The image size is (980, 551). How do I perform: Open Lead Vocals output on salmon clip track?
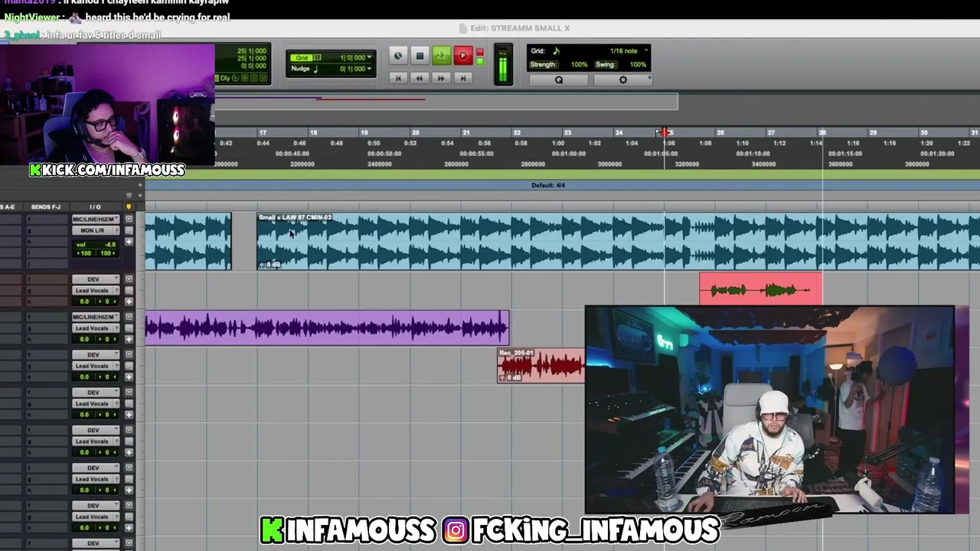pos(94,290)
